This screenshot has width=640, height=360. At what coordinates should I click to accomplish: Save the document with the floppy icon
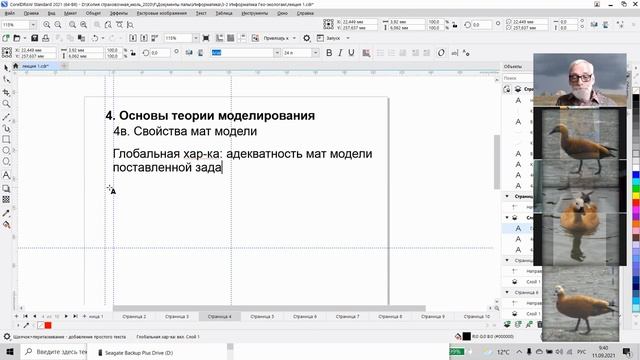pos(35,38)
